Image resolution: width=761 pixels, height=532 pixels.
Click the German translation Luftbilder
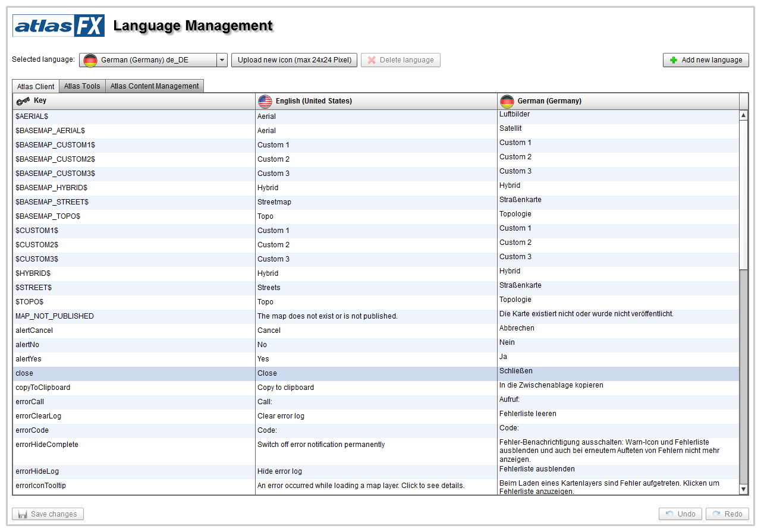tap(514, 114)
